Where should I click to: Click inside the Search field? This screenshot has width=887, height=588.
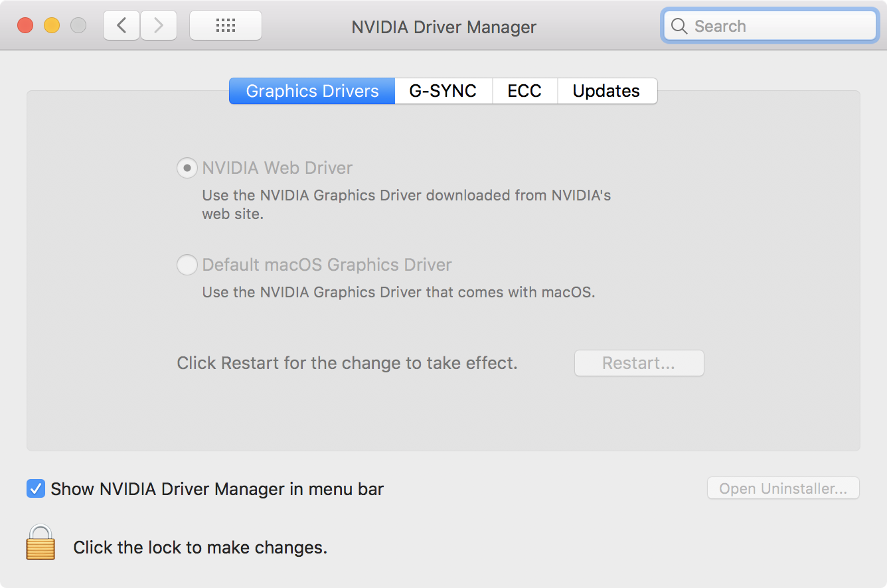[x=777, y=27]
